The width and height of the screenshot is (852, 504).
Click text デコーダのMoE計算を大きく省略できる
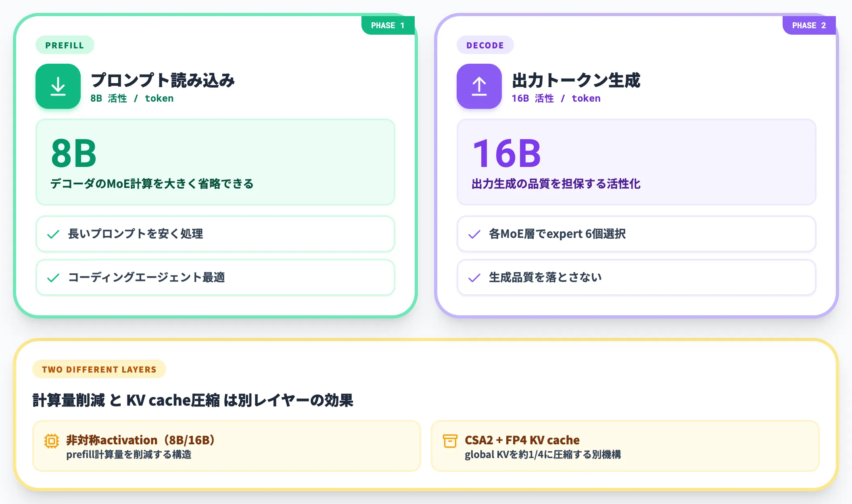pos(152,184)
